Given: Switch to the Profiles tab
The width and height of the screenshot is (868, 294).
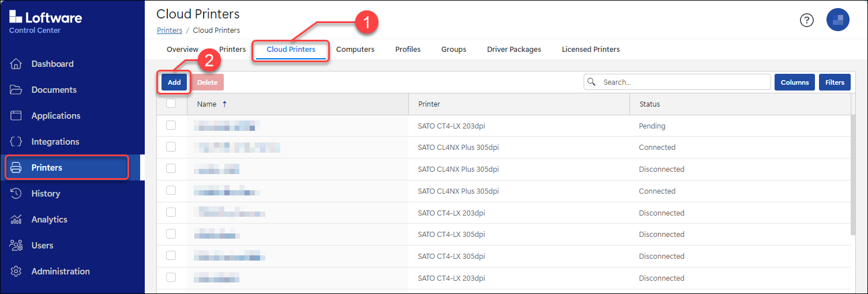Looking at the screenshot, I should tap(408, 50).
